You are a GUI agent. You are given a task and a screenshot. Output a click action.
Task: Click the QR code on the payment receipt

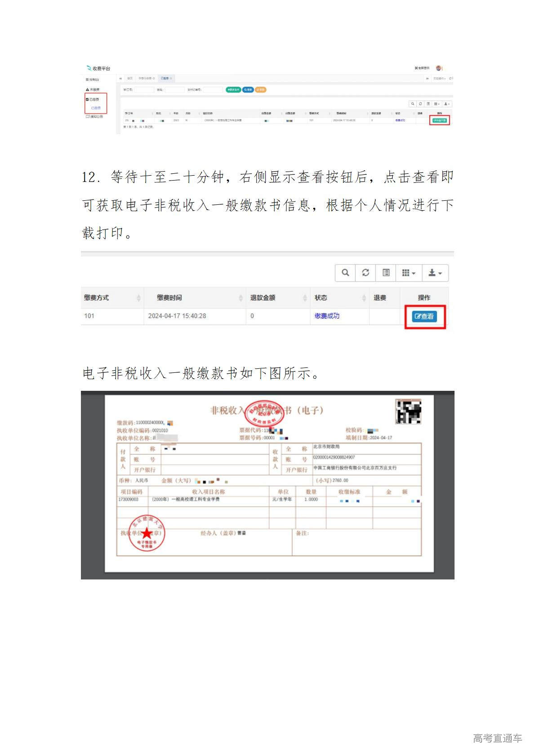point(408,411)
